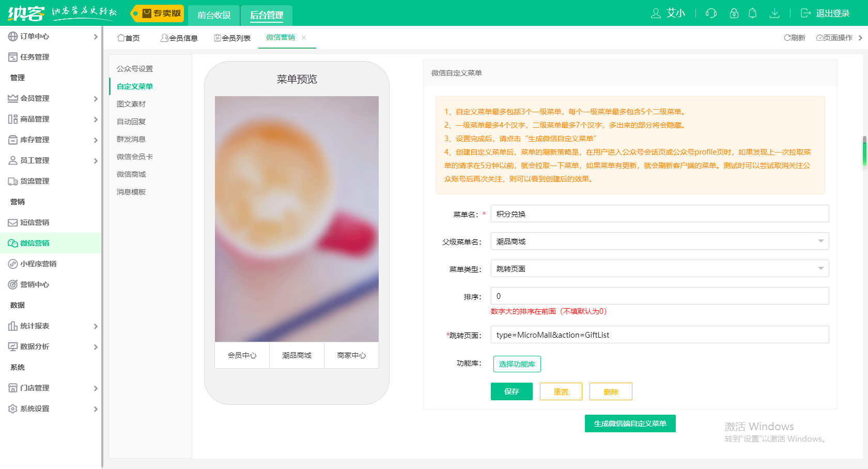Expand the 会员管理 sidebar section
Screen dimensions: 868x469
pos(33,98)
